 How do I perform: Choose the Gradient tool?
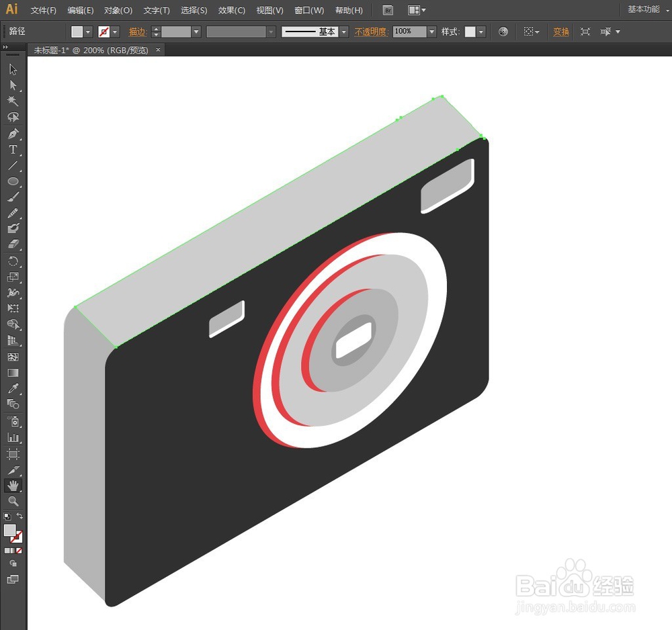point(13,373)
